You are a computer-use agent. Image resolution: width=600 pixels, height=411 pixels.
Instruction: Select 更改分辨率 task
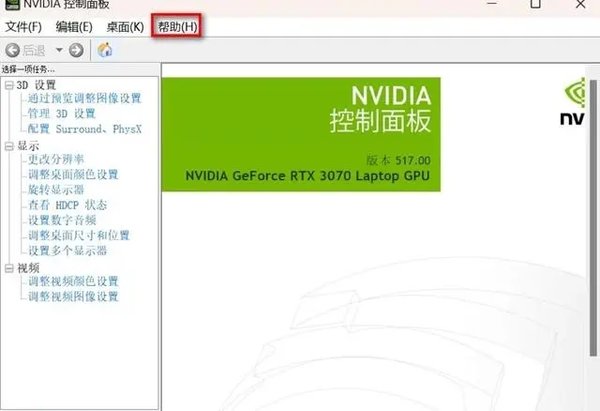[x=56, y=159]
